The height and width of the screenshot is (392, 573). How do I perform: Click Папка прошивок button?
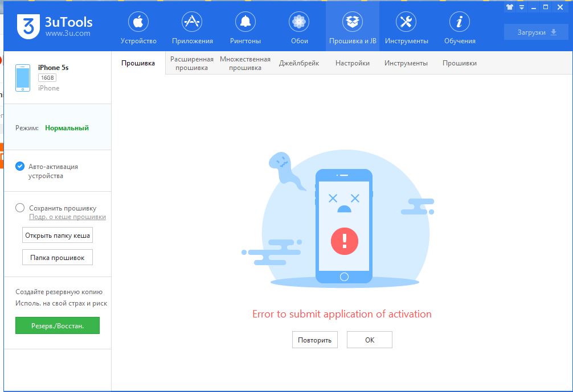coord(58,257)
